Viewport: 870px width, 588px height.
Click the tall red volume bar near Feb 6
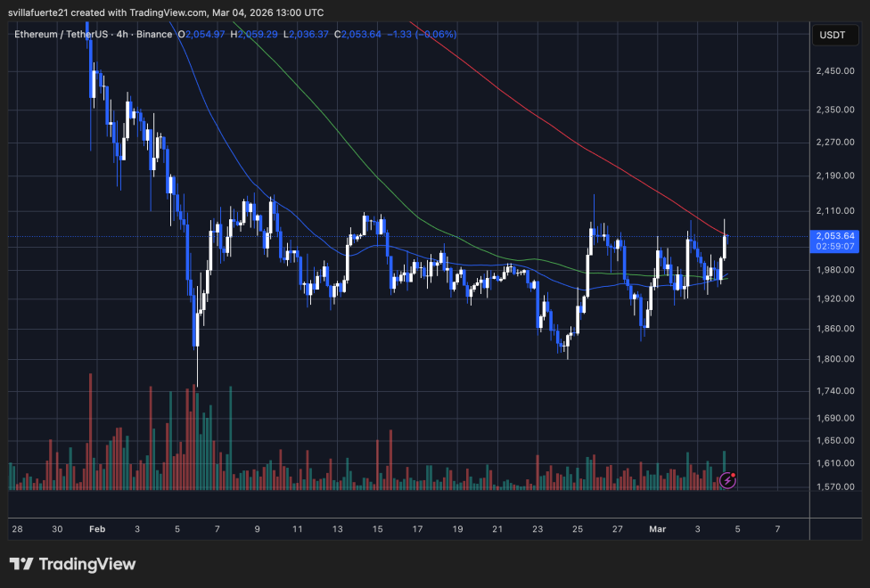195,437
